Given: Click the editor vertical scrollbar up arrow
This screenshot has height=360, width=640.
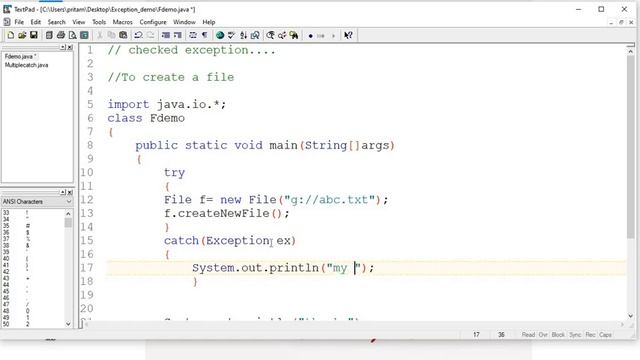Looking at the screenshot, I should (x=631, y=52).
